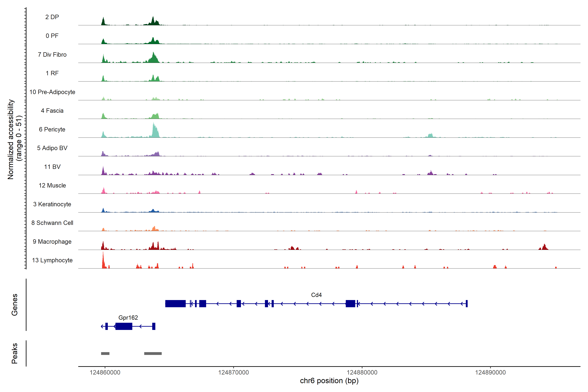This screenshot has width=588, height=392.
Task: Select the 6 Pericycte track label
Action: 52,130
